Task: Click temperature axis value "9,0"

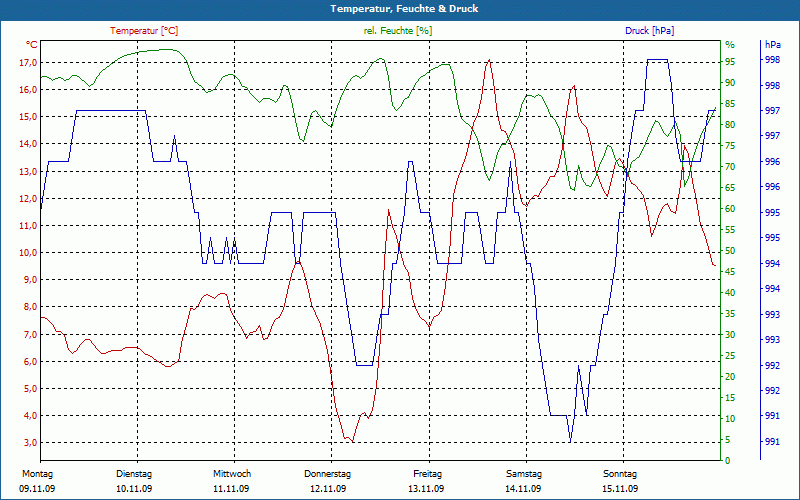Action: 30,280
